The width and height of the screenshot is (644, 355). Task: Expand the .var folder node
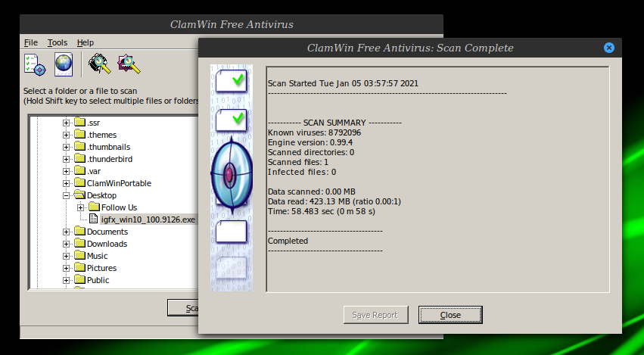click(x=66, y=171)
